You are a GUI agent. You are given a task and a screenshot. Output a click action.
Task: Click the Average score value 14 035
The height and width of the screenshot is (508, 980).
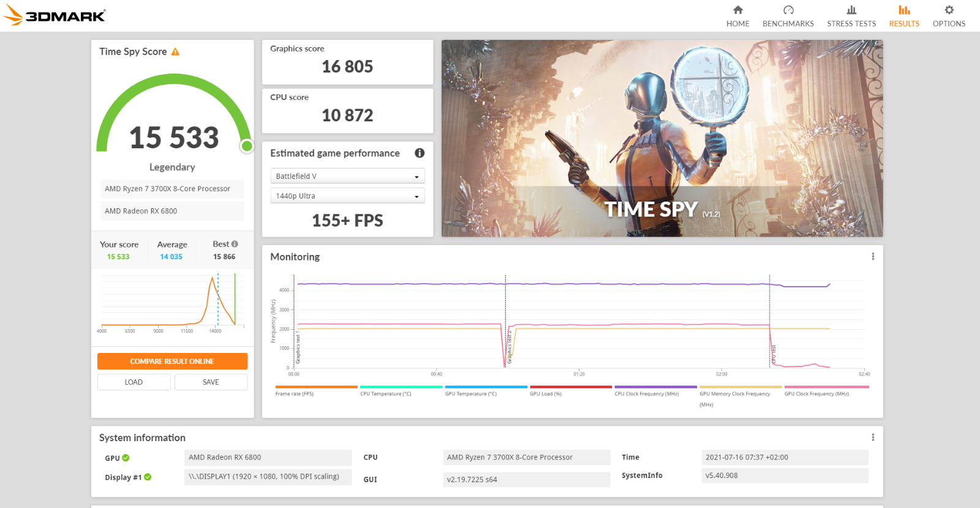171,257
